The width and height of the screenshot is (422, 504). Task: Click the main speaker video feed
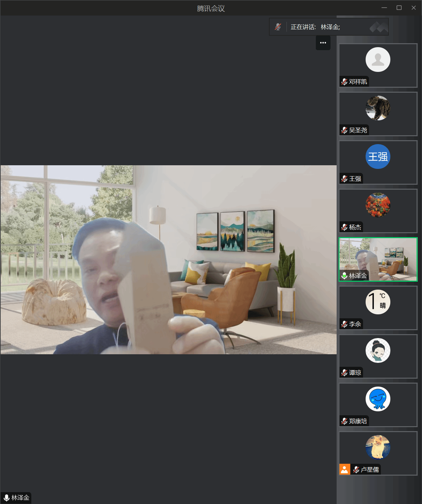pyautogui.click(x=168, y=260)
